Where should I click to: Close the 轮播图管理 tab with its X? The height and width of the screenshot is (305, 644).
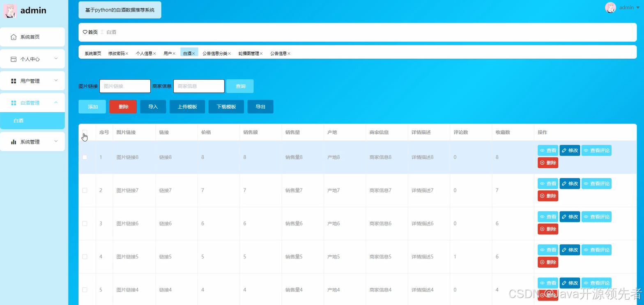[261, 53]
